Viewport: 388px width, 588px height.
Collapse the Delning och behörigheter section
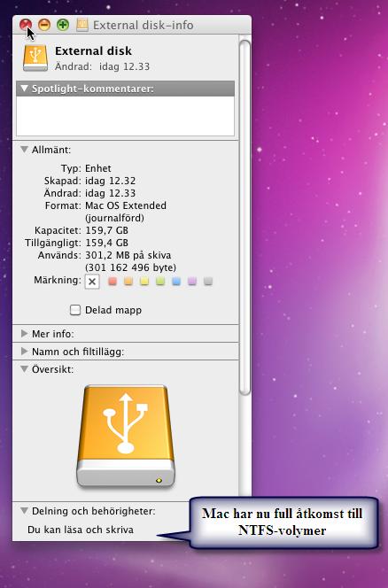25,511
